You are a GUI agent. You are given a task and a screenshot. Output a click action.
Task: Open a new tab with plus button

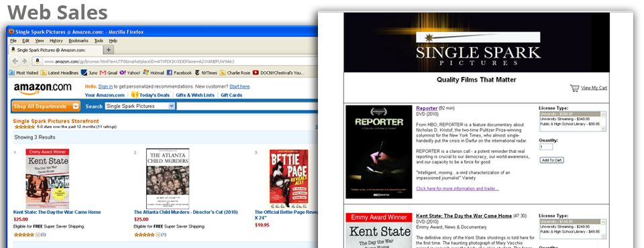pos(109,50)
